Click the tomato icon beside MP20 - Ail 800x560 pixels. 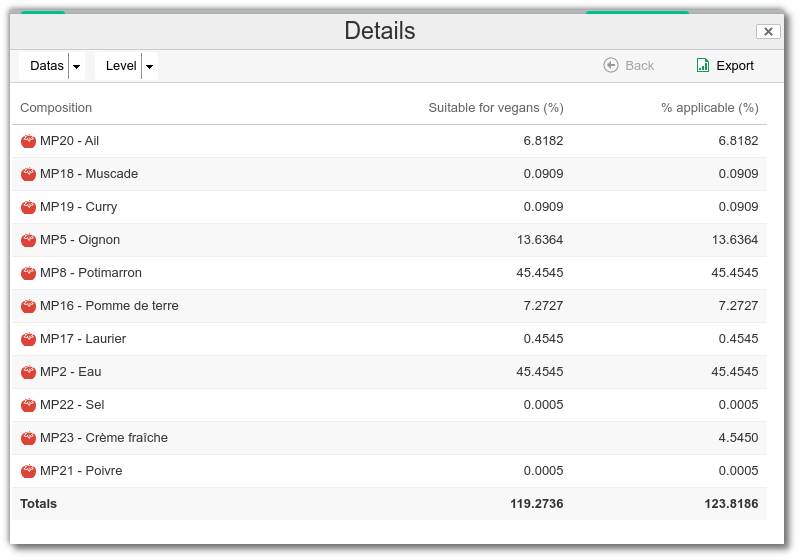28,141
